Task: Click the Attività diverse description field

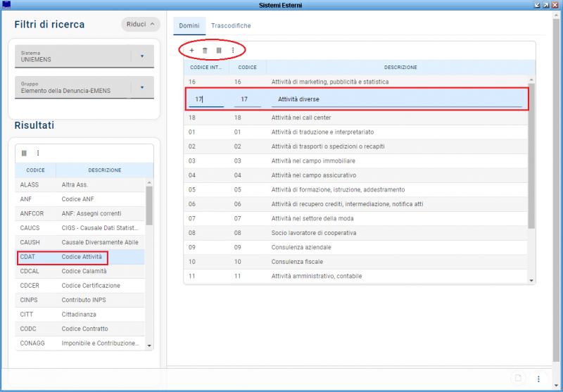Action: pyautogui.click(x=396, y=99)
